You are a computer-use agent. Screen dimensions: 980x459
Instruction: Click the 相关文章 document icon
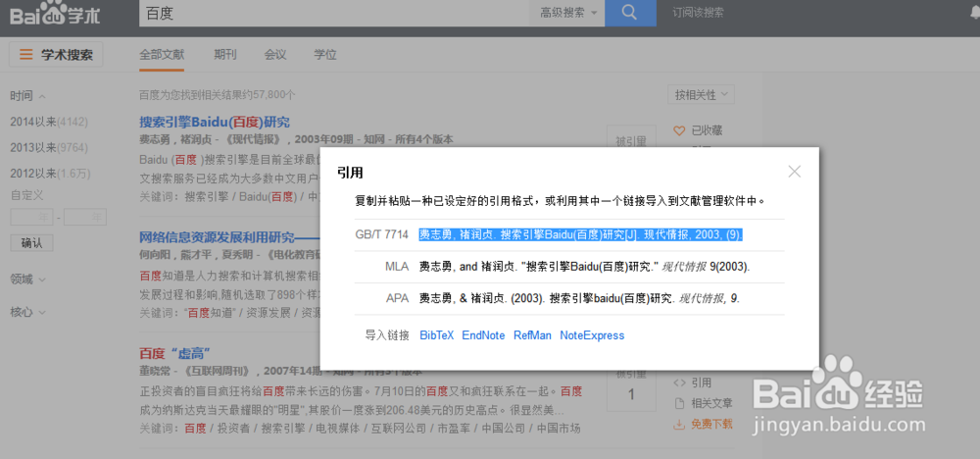(679, 403)
